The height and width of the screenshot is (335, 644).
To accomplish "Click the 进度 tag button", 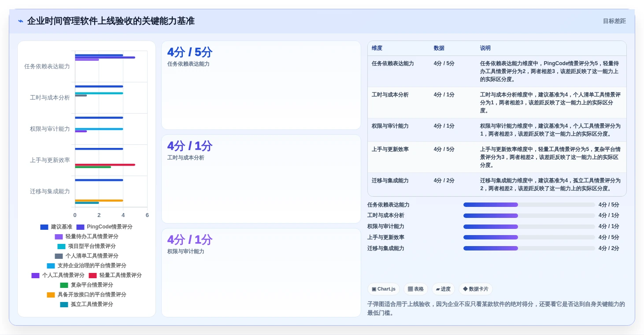I will pyautogui.click(x=443, y=289).
